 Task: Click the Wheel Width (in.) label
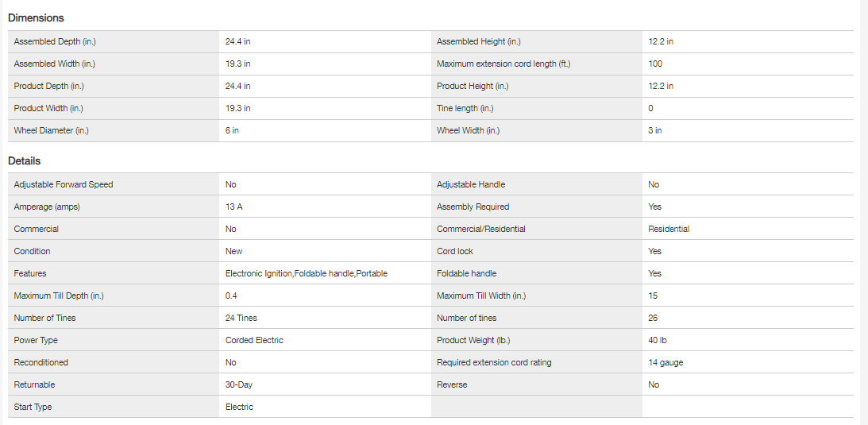[x=468, y=130]
